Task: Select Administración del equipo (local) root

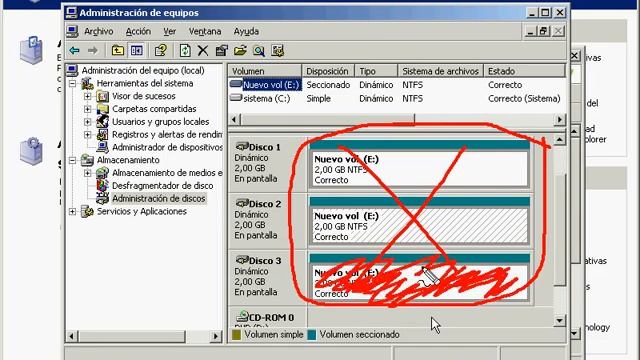Action: click(x=143, y=71)
